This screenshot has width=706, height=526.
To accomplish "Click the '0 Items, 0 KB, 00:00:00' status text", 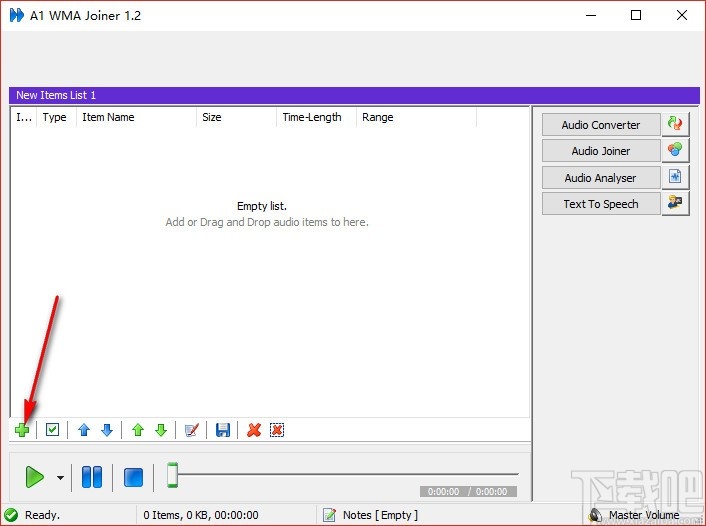I will (x=201, y=515).
